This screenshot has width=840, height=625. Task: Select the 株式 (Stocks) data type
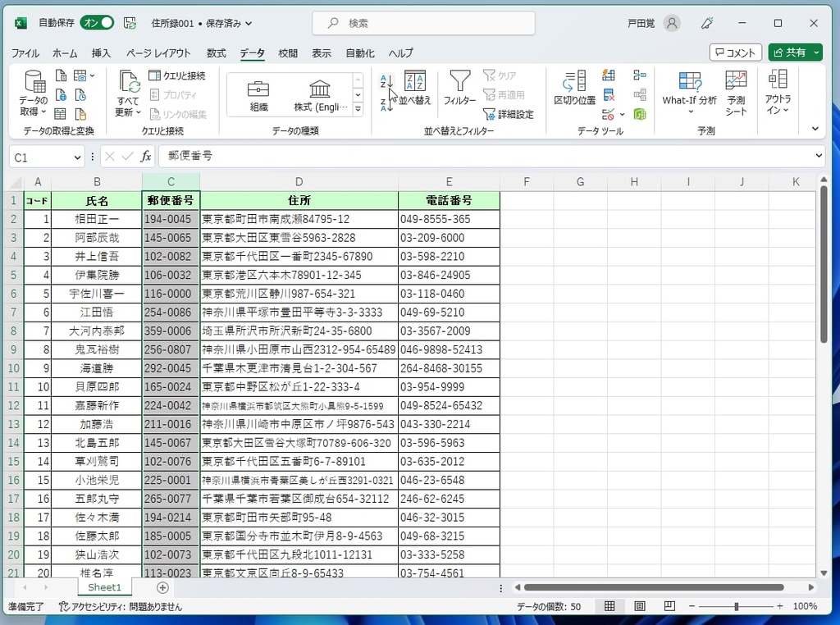coord(321,95)
